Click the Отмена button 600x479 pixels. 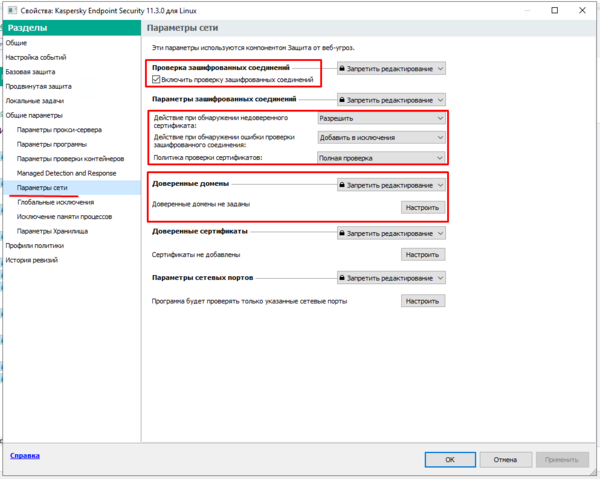(505, 459)
